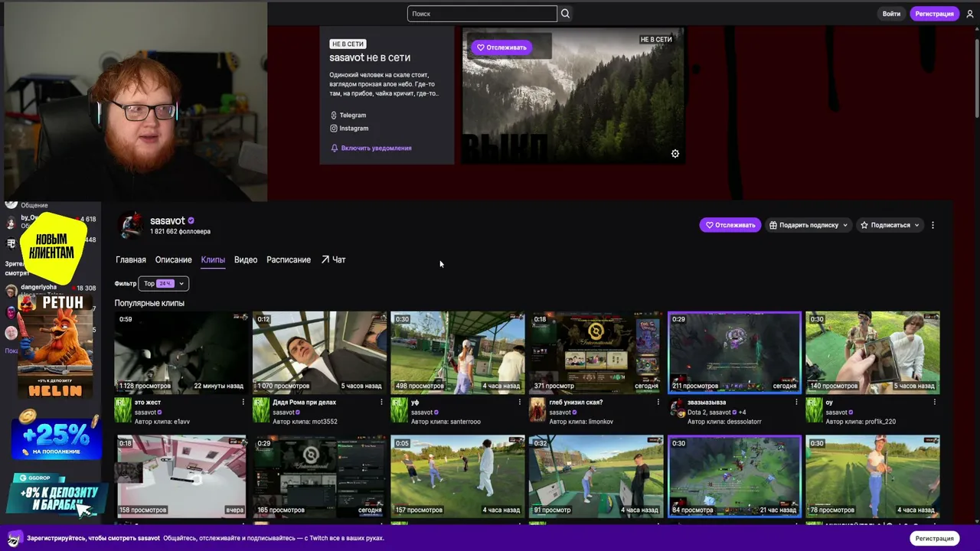980x551 pixels.
Task: Open more options for clip "Дядя Рома при делах"
Action: point(381,403)
